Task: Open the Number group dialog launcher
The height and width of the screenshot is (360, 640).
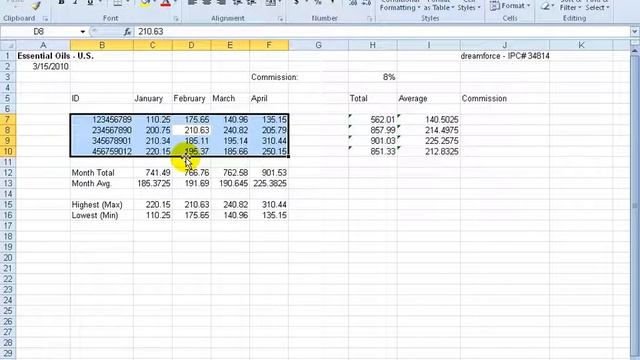Action: [369, 19]
